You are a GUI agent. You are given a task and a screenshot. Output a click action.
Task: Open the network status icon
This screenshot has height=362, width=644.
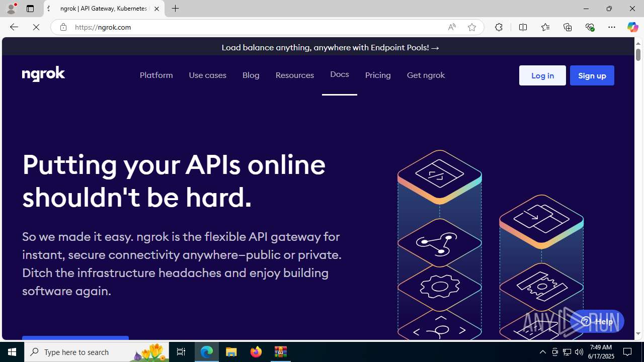click(x=567, y=352)
